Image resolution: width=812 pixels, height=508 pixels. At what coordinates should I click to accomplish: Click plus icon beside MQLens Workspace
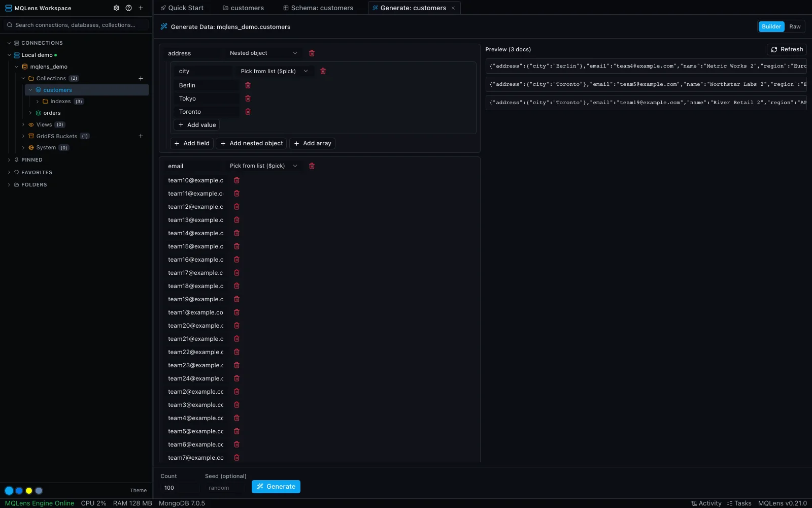tap(141, 8)
